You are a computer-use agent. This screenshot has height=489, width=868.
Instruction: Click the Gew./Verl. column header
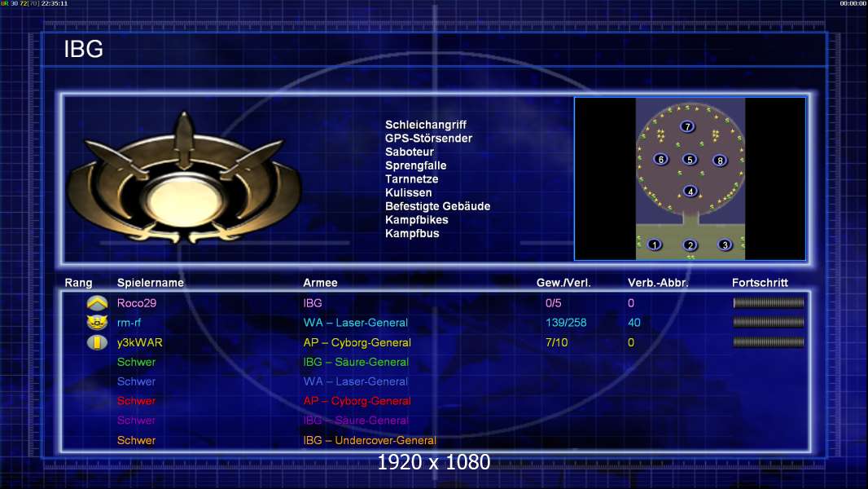coord(563,283)
